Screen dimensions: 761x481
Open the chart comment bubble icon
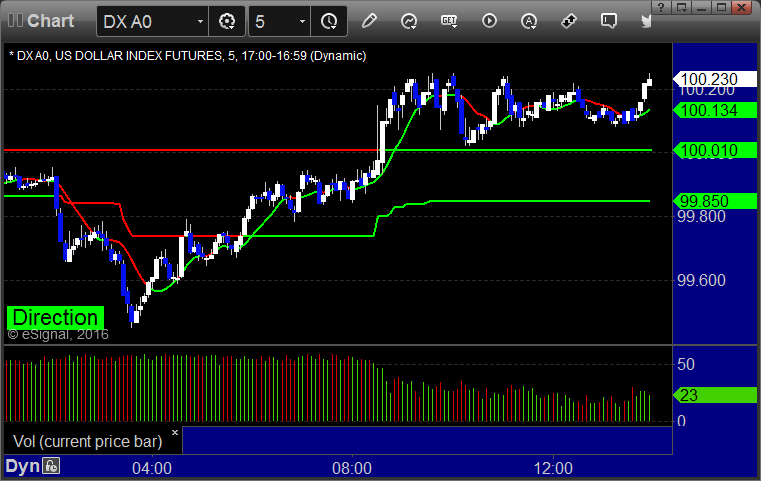609,21
